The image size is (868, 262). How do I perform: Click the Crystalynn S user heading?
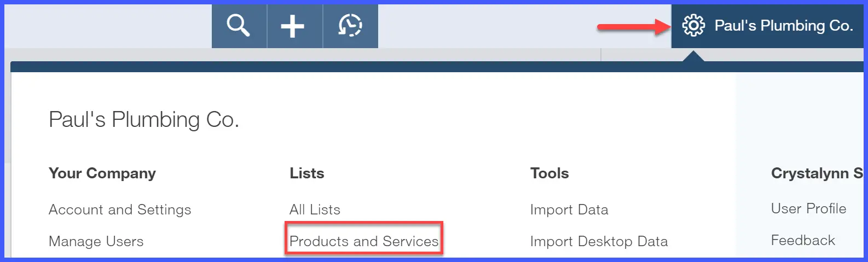817,173
